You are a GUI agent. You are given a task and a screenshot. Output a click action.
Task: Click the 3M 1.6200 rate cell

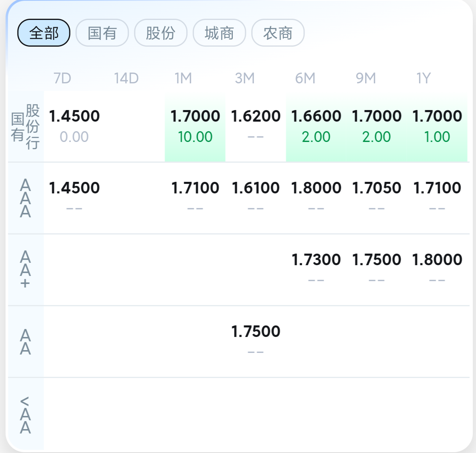click(x=256, y=127)
